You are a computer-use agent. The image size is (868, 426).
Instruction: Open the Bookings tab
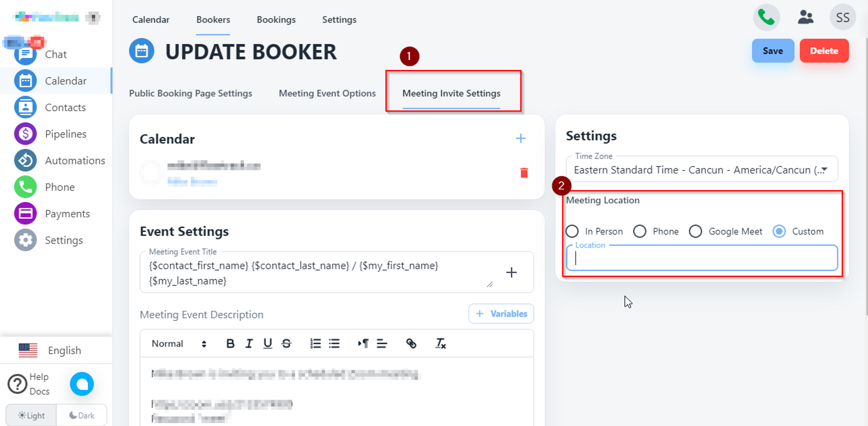[x=276, y=20]
